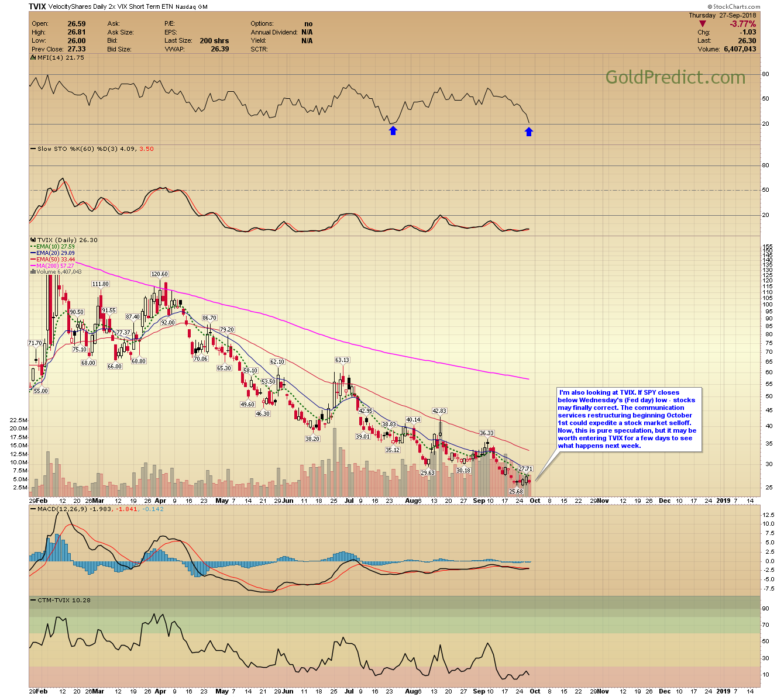Click the 120.60 price high label
This screenshot has width=784, height=697.
click(160, 274)
